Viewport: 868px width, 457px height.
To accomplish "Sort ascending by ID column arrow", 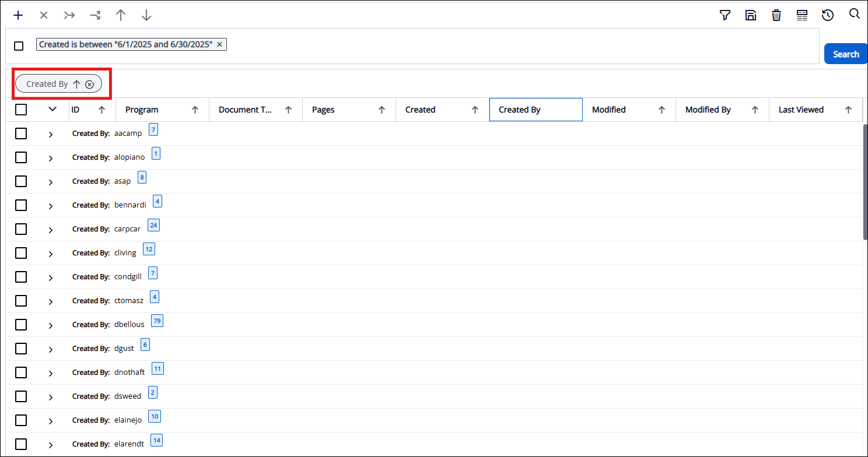I will [102, 110].
